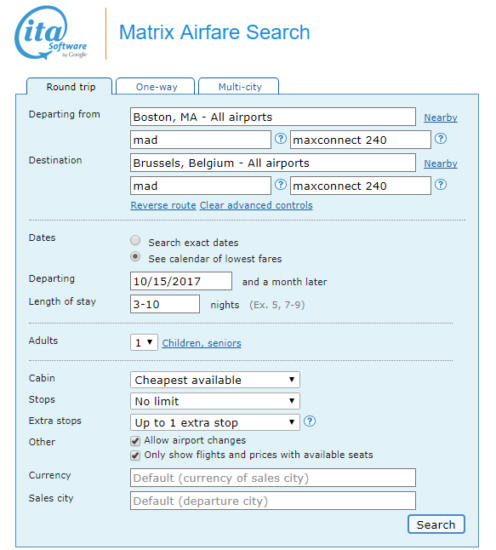
Task: Click the Reverse route link
Action: point(163,205)
